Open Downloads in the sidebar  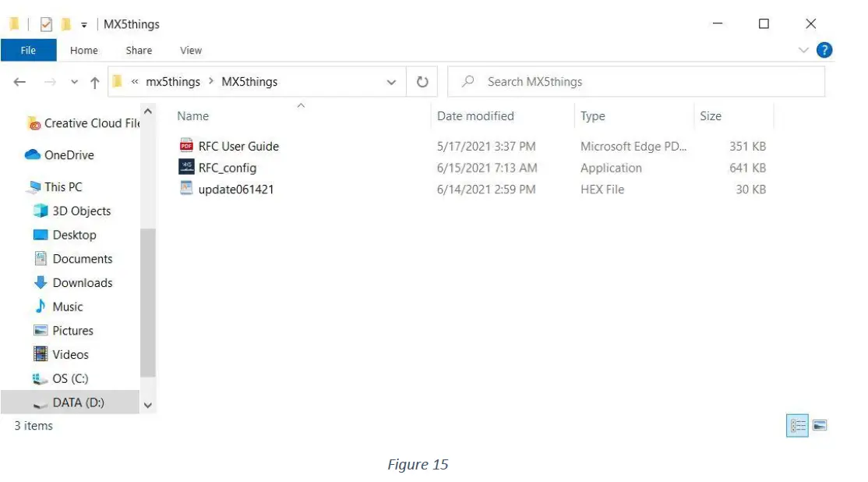pos(73,282)
